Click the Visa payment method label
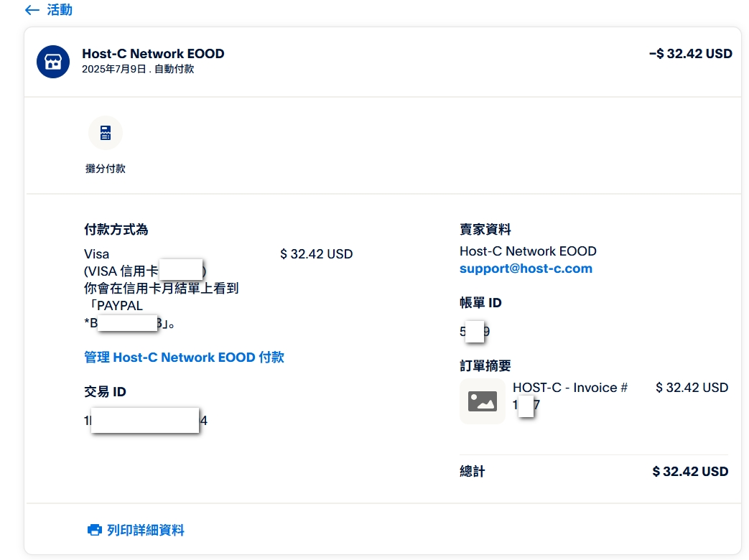The width and height of the screenshot is (749, 560). click(96, 254)
